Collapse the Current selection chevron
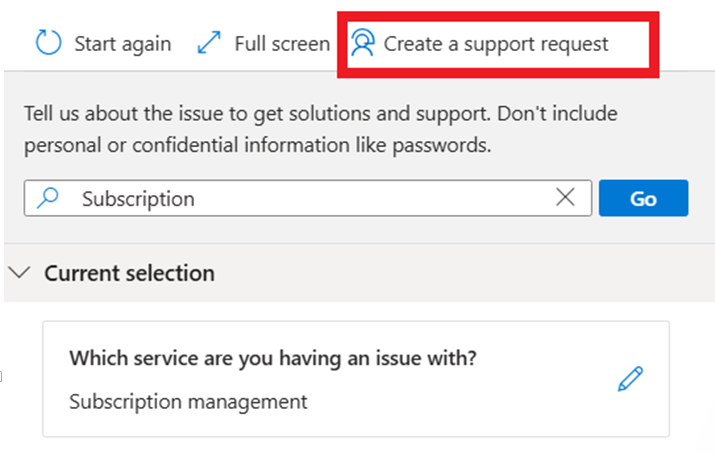 coord(22,272)
